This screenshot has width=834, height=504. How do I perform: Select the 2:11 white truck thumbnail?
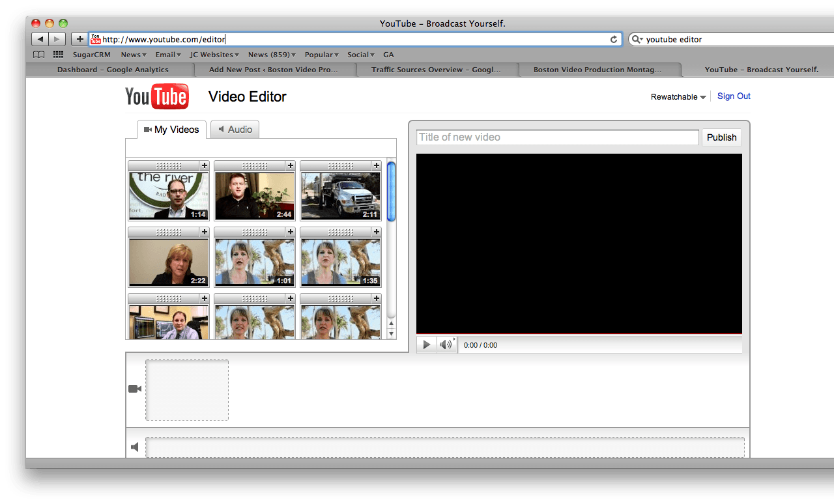point(341,196)
